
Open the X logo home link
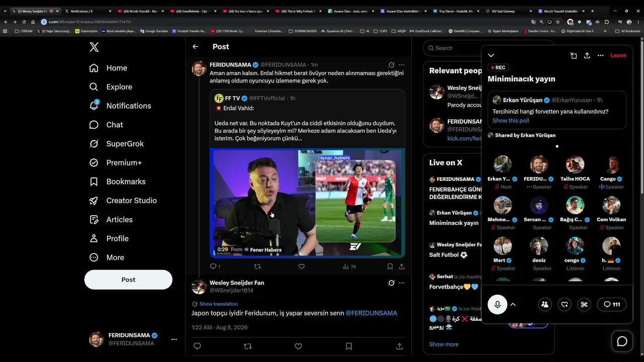94,47
